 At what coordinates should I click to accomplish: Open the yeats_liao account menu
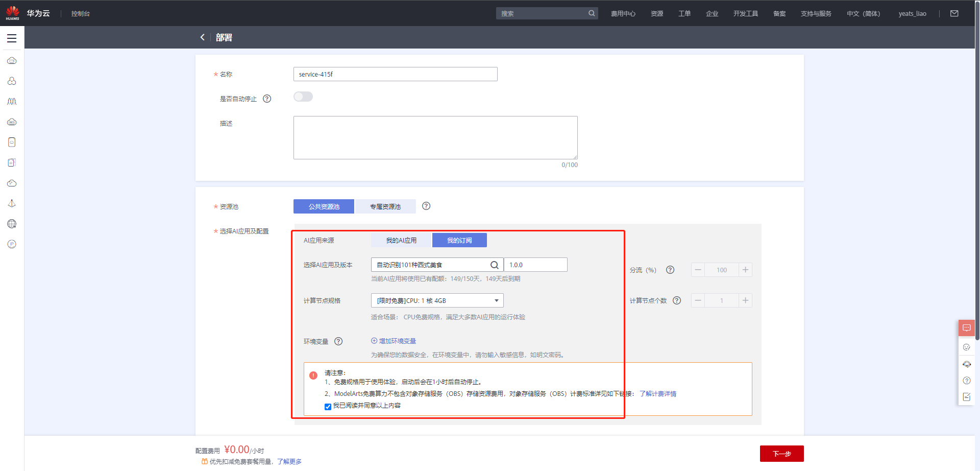click(x=912, y=14)
